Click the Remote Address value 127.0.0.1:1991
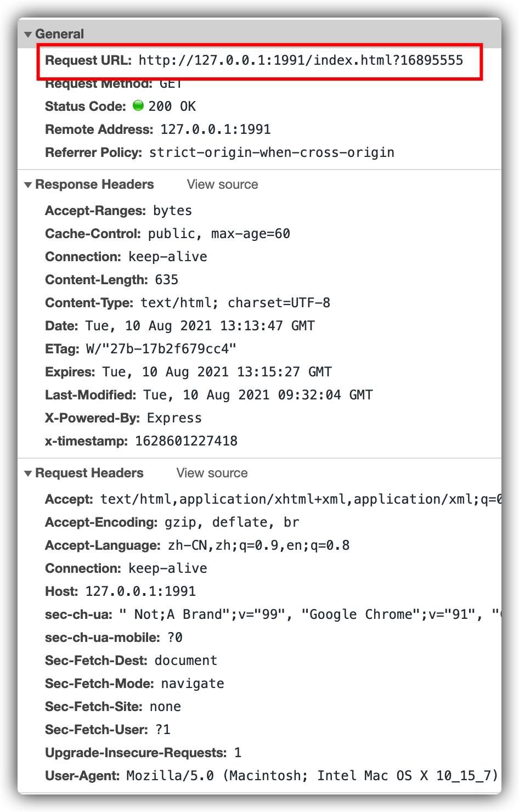The width and height of the screenshot is (519, 812). point(215,129)
